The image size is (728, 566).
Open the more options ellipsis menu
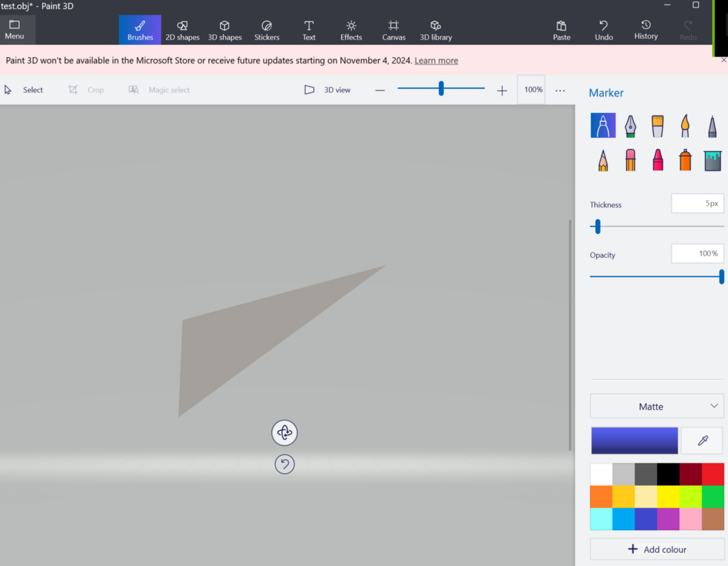point(560,90)
